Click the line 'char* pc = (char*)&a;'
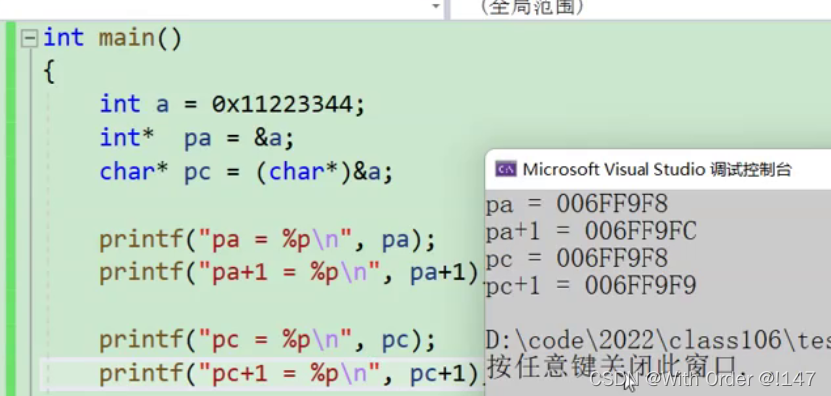Screen dimensions: 831x396 point(246,172)
